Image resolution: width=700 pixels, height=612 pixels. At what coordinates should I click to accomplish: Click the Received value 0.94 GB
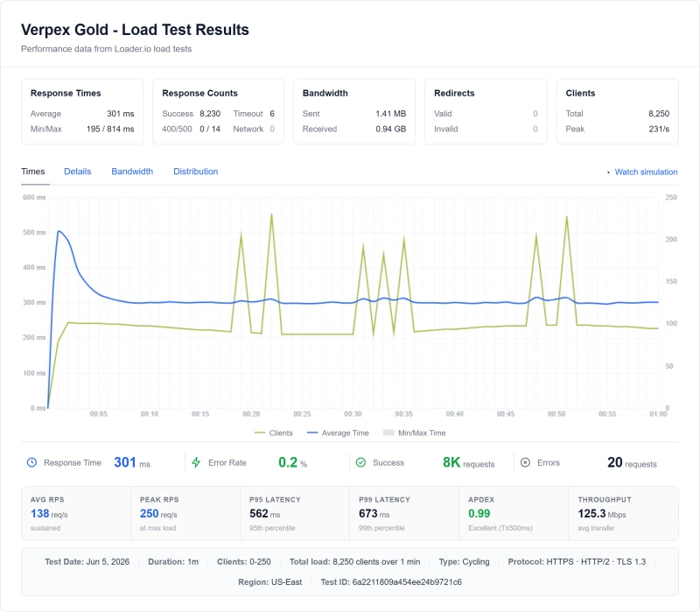coord(390,129)
